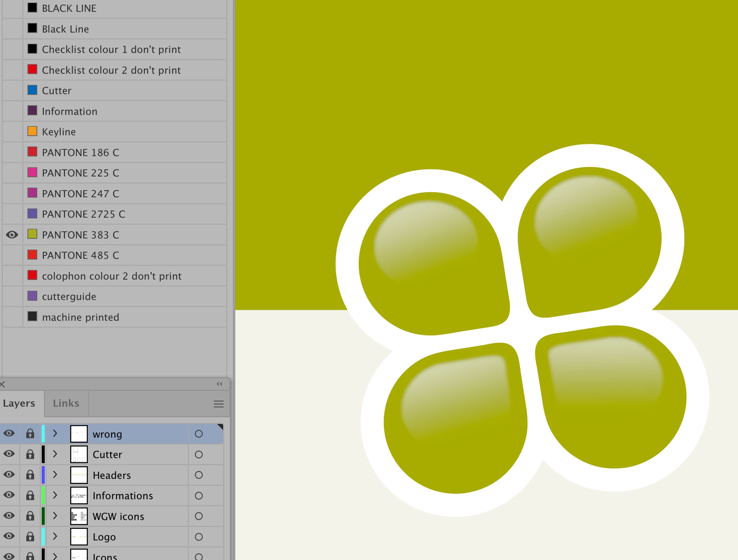Unlock the Informations layer
Image resolution: width=738 pixels, height=560 pixels.
[x=30, y=495]
